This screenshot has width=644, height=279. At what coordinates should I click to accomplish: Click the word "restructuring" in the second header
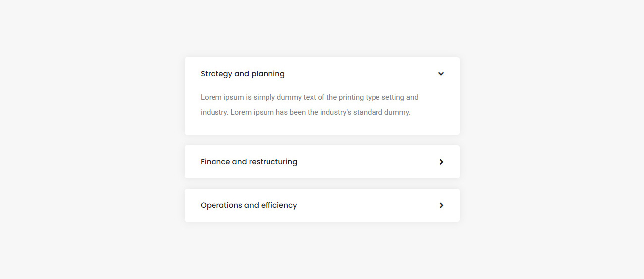point(273,162)
